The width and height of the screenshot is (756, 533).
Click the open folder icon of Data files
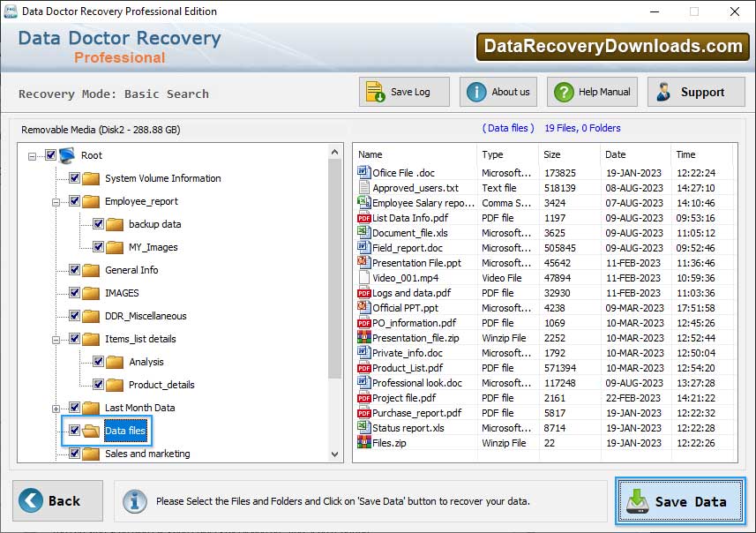(x=91, y=431)
